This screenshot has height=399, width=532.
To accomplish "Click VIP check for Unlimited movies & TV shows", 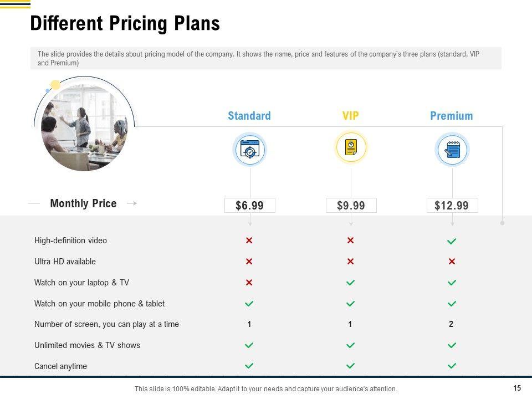I will (x=350, y=345).
